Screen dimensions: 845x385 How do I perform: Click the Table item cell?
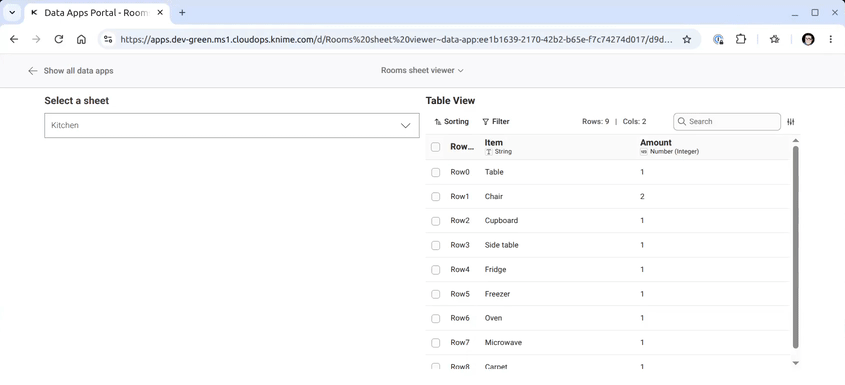coord(494,172)
